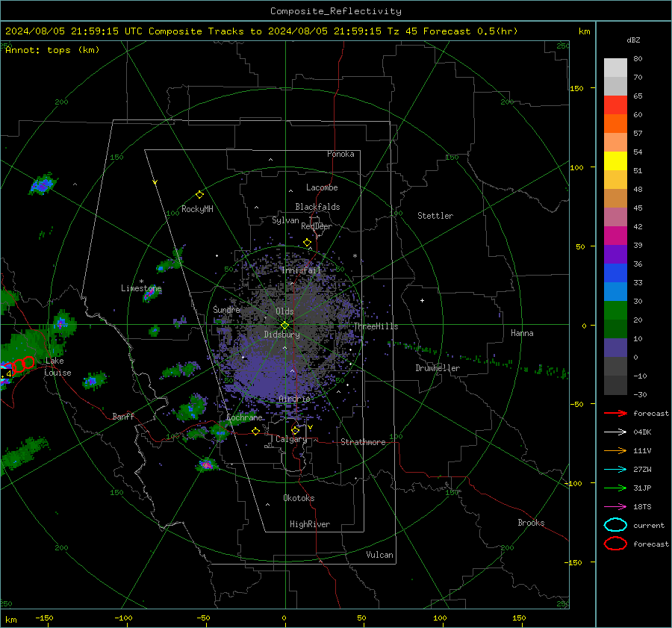Click the HighRiver town label

(310, 524)
